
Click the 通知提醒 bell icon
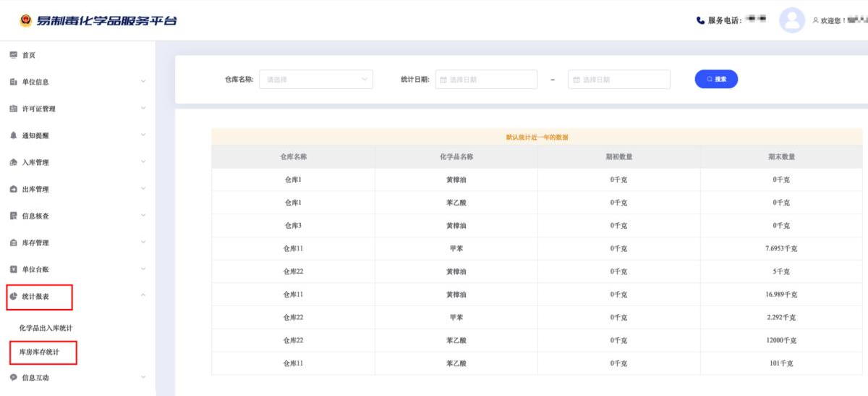[x=13, y=135]
